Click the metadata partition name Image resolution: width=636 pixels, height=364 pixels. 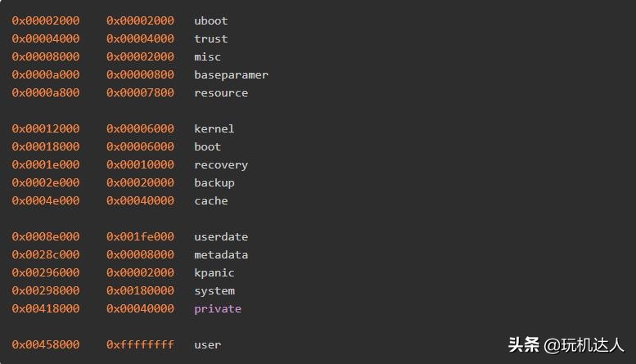pos(221,254)
